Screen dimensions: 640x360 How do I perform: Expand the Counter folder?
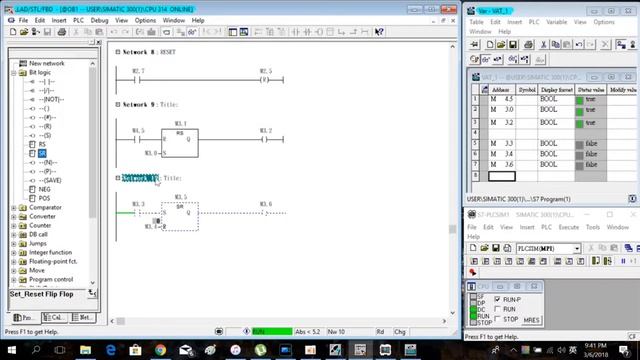pyautogui.click(x=13, y=226)
